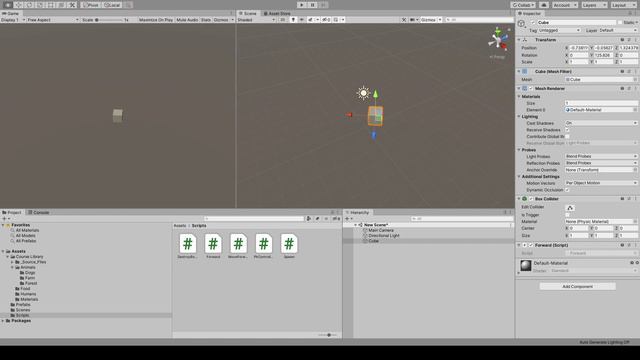Viewport: 640px width, 360px height.
Task: Switch to the Console tab
Action: point(39,212)
